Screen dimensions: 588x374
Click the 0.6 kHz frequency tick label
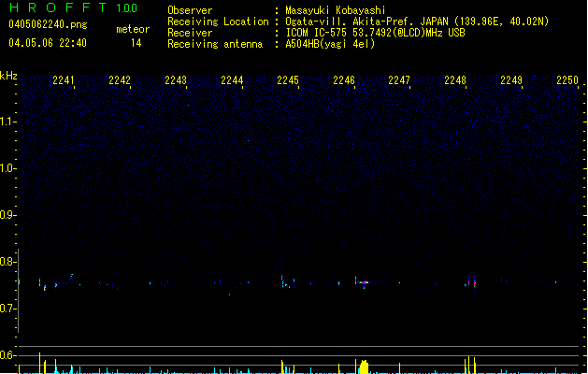coord(7,355)
